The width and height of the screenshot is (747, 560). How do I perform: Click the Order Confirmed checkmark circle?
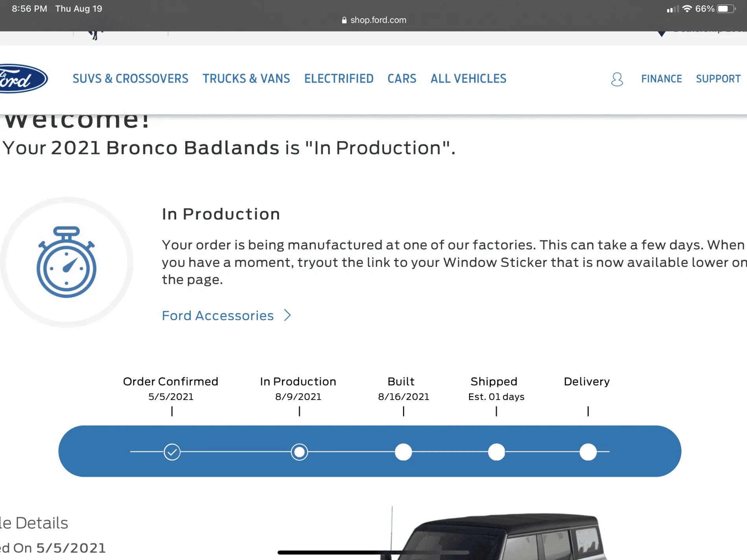tap(172, 452)
